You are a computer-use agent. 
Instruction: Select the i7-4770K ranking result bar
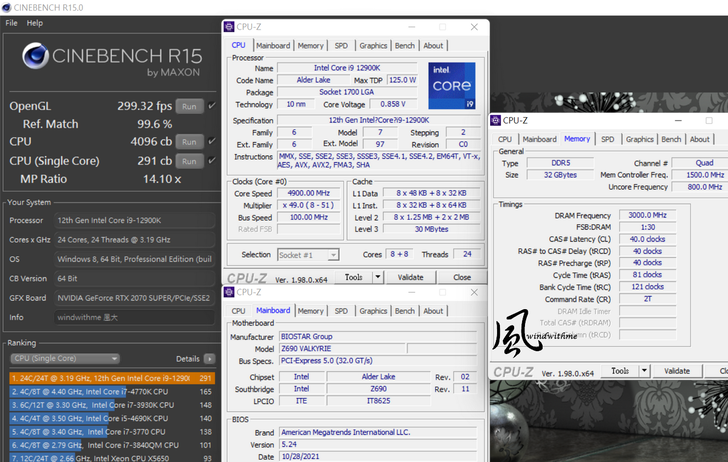pyautogui.click(x=110, y=392)
